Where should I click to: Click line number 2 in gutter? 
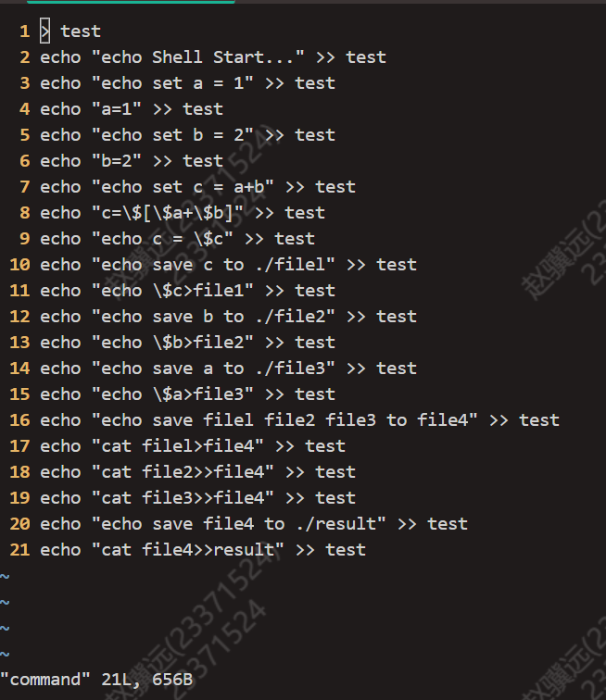click(x=25, y=57)
